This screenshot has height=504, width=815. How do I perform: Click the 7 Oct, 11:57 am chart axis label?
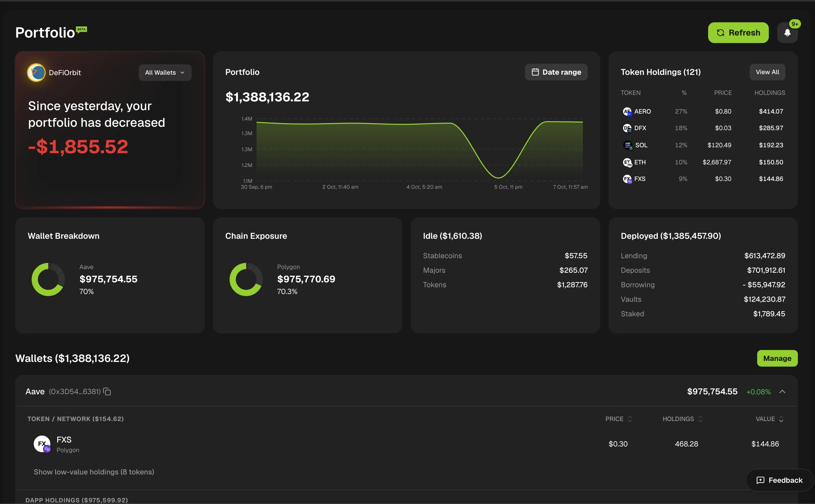click(570, 187)
